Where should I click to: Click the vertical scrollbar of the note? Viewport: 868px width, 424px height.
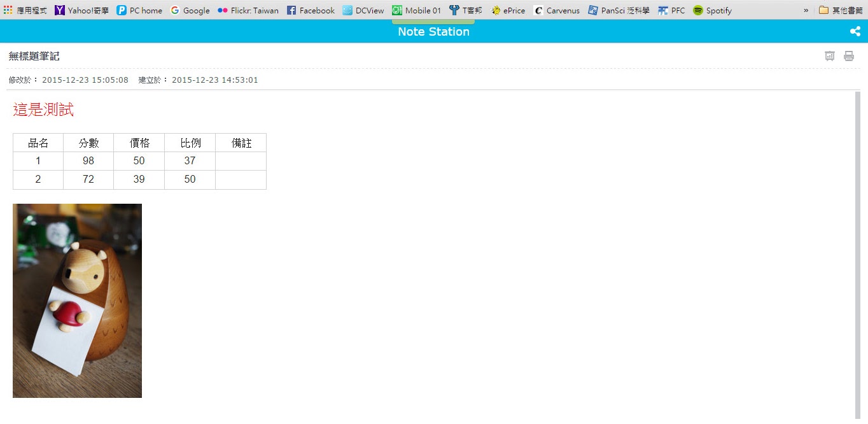tap(858, 255)
